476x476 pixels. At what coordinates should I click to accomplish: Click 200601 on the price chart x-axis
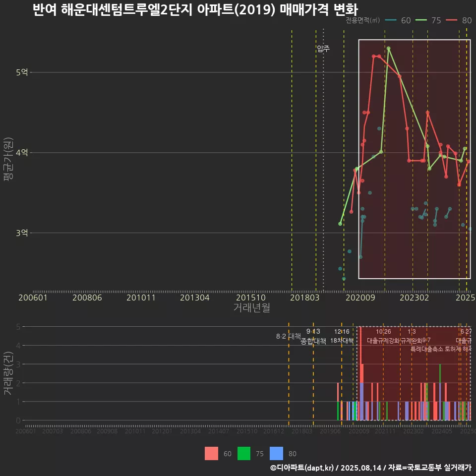coord(33,297)
